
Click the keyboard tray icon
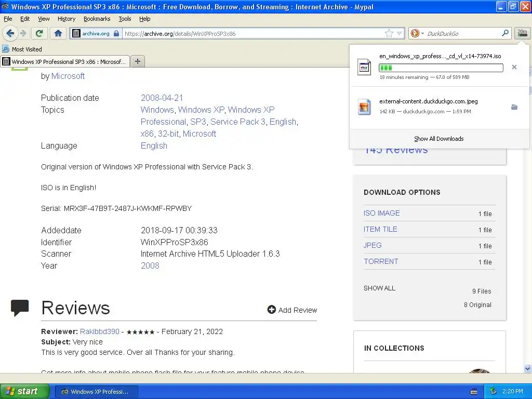(474, 392)
